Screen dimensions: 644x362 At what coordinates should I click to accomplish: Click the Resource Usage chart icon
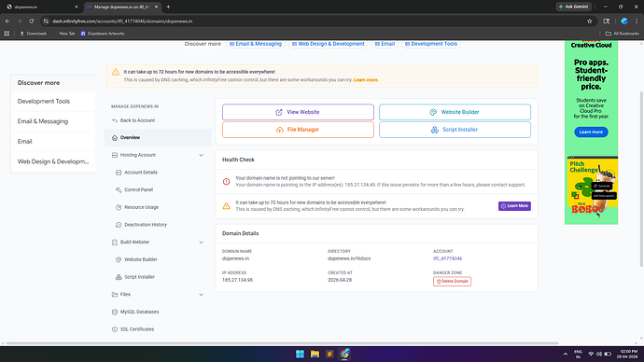[x=119, y=207]
